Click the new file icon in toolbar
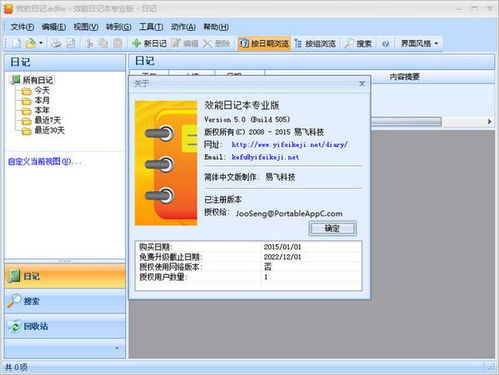Image resolution: width=499 pixels, height=375 pixels. click(16, 43)
